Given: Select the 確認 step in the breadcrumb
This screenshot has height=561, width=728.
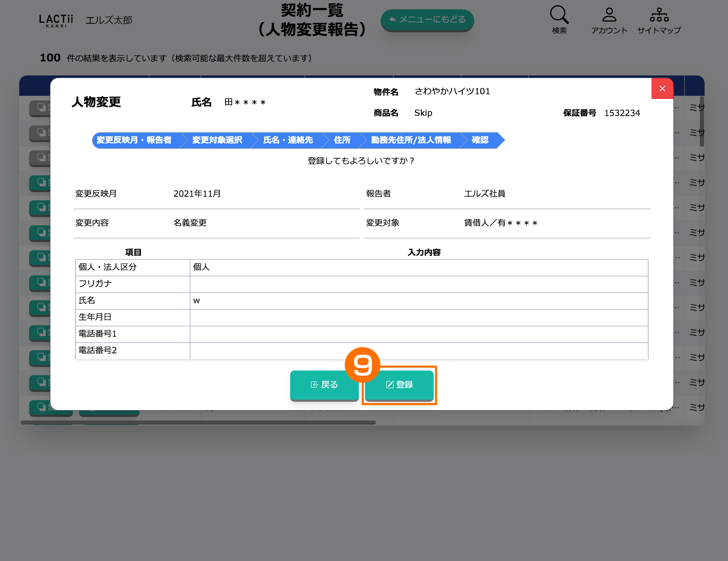Looking at the screenshot, I should (x=480, y=140).
